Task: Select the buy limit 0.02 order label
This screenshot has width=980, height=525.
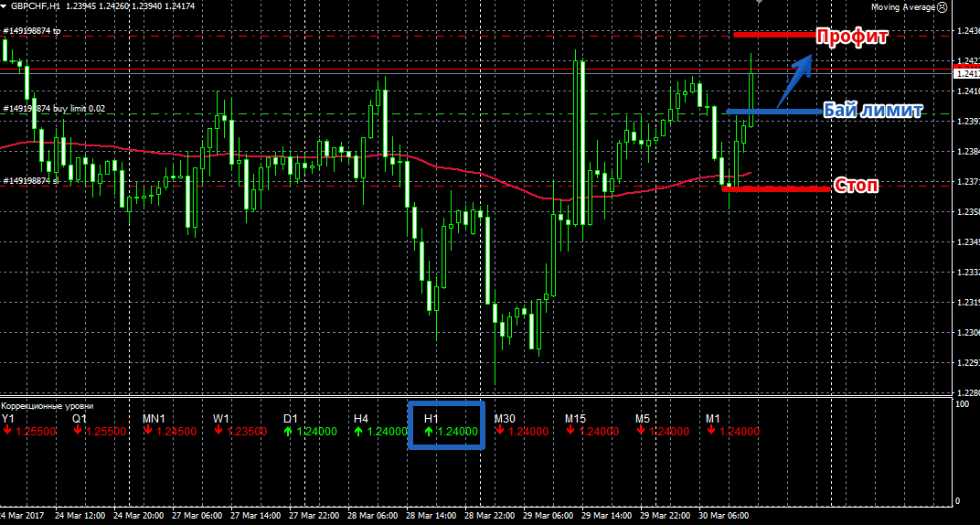Action: tap(55, 109)
